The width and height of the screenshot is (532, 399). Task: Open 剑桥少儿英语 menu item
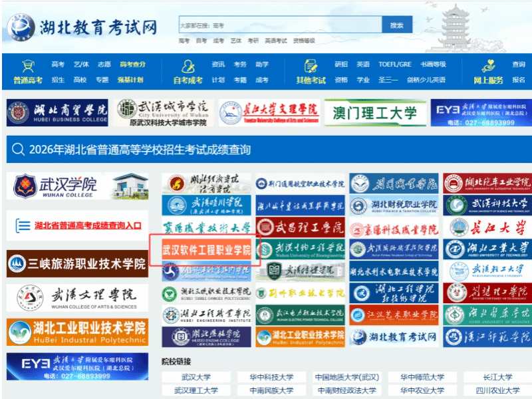coord(426,80)
